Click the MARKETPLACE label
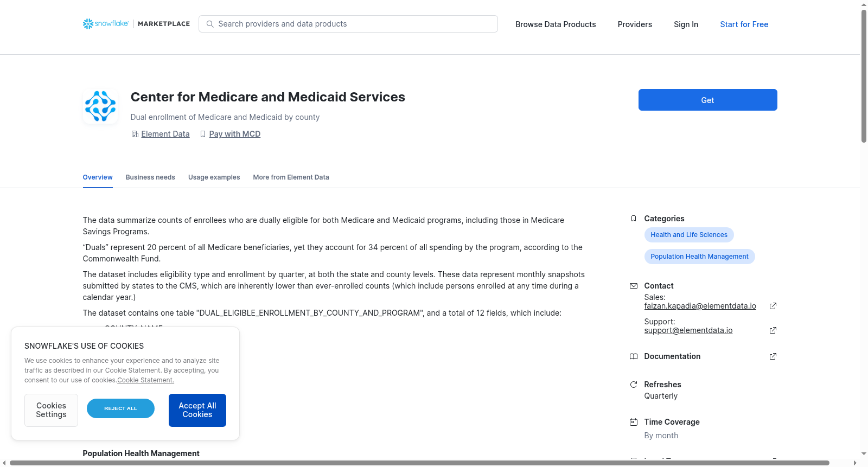The width and height of the screenshot is (868, 467). click(x=164, y=24)
